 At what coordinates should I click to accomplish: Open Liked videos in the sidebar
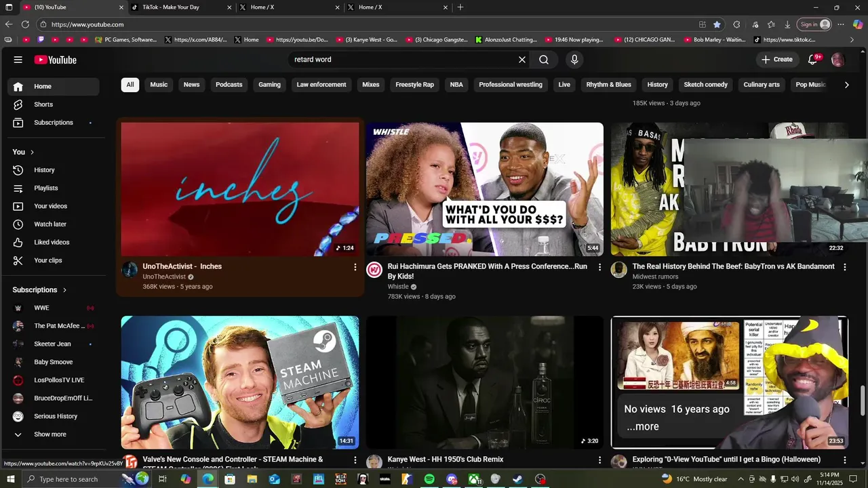pyautogui.click(x=53, y=242)
